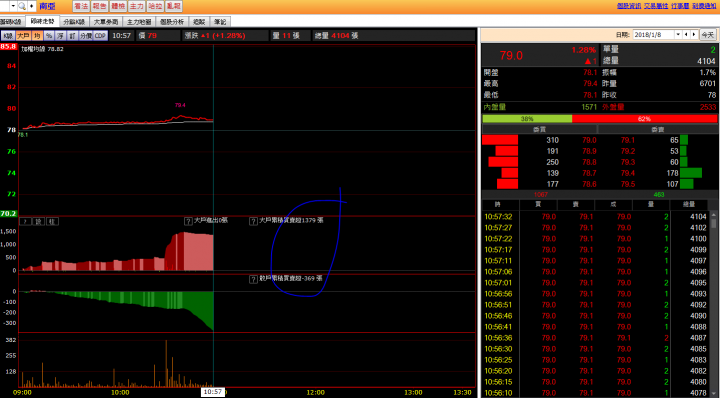Screen dimensions: 720x398
Task: Click the red 62% outer volume bar
Action: (x=644, y=118)
